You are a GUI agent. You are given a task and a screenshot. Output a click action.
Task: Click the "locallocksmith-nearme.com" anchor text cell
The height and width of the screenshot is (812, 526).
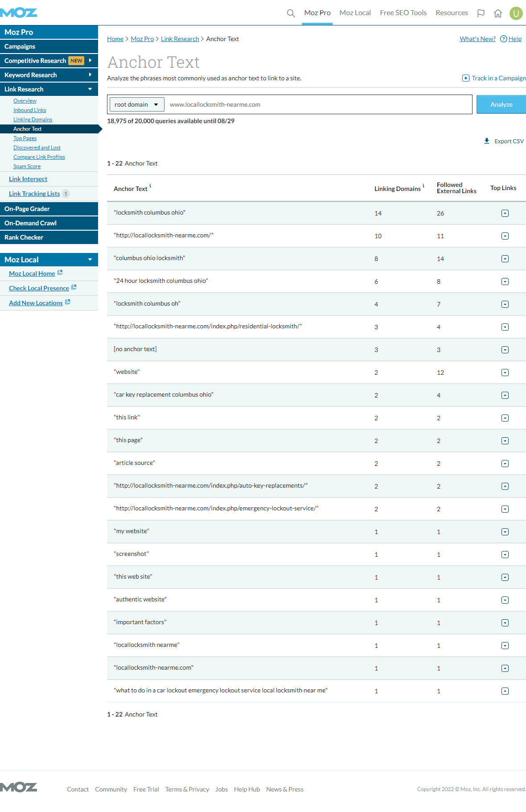coord(153,667)
